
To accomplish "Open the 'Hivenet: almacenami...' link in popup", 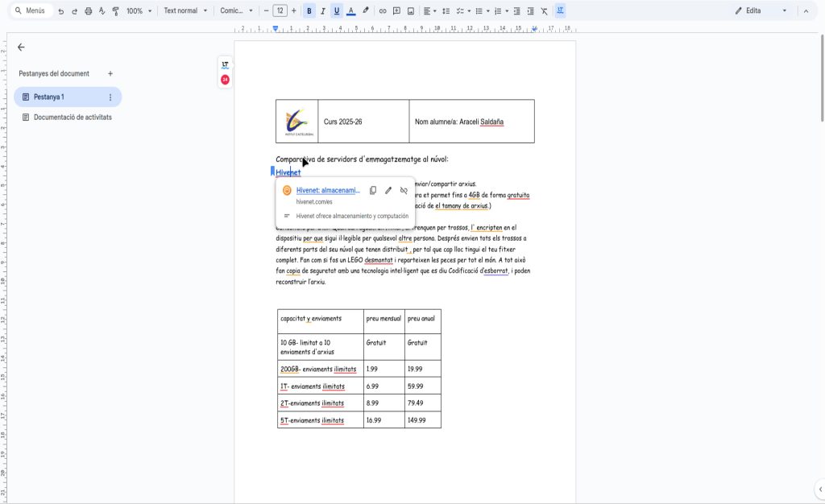I will point(328,191).
